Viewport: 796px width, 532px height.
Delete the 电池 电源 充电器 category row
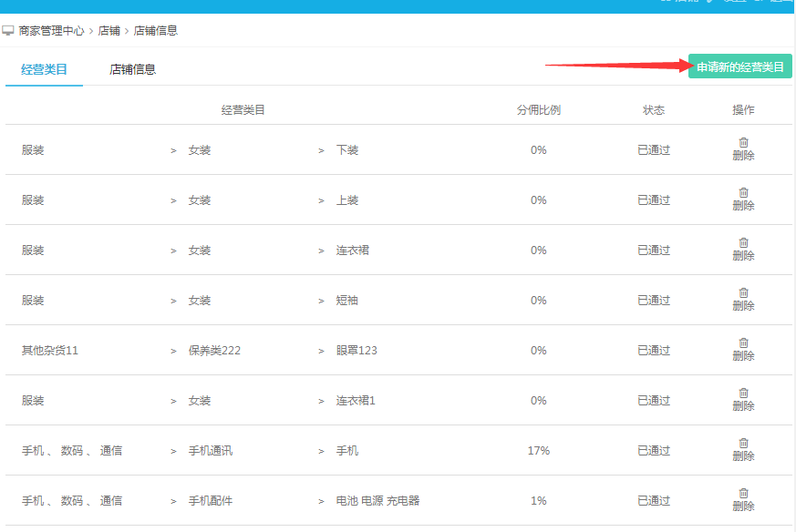[x=743, y=494]
